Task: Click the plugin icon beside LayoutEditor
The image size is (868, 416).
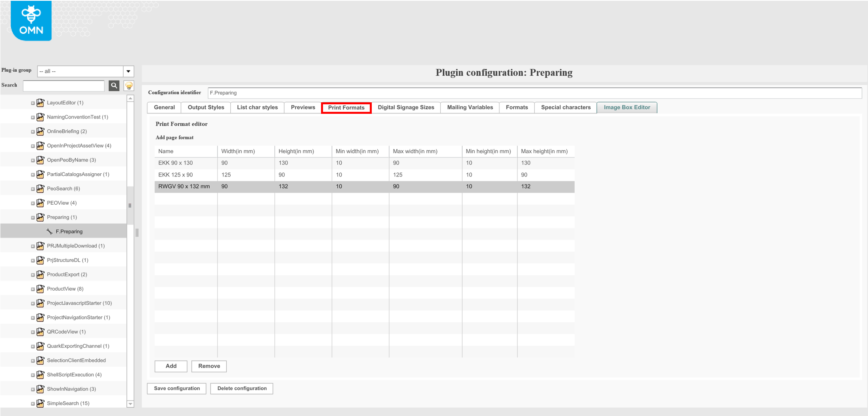Action: (x=40, y=102)
